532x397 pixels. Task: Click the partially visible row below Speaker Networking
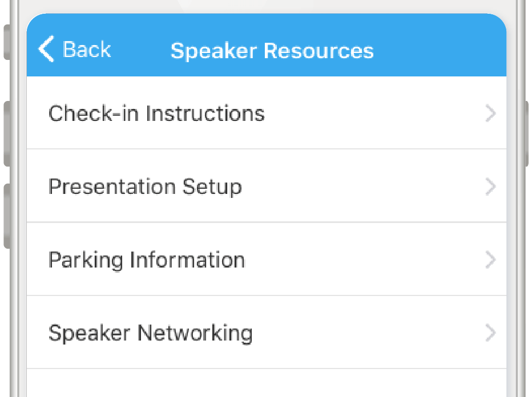pyautogui.click(x=266, y=384)
